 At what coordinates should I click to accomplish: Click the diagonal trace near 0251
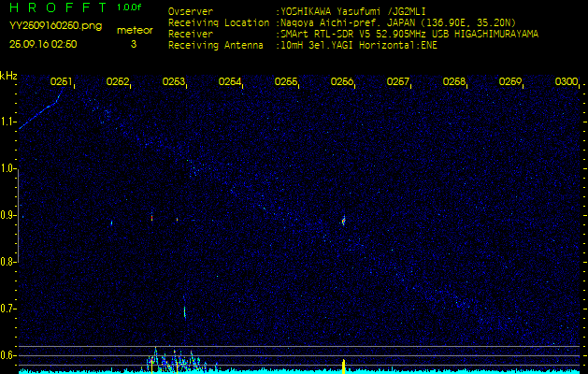click(40, 110)
